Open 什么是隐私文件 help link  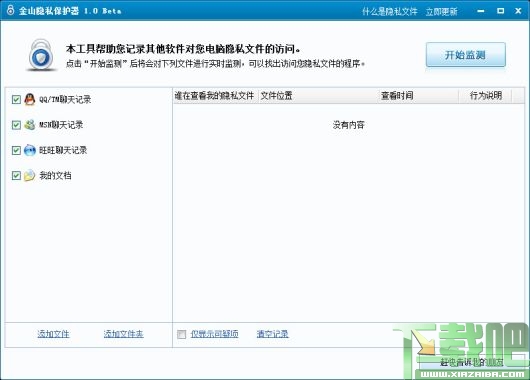(390, 11)
